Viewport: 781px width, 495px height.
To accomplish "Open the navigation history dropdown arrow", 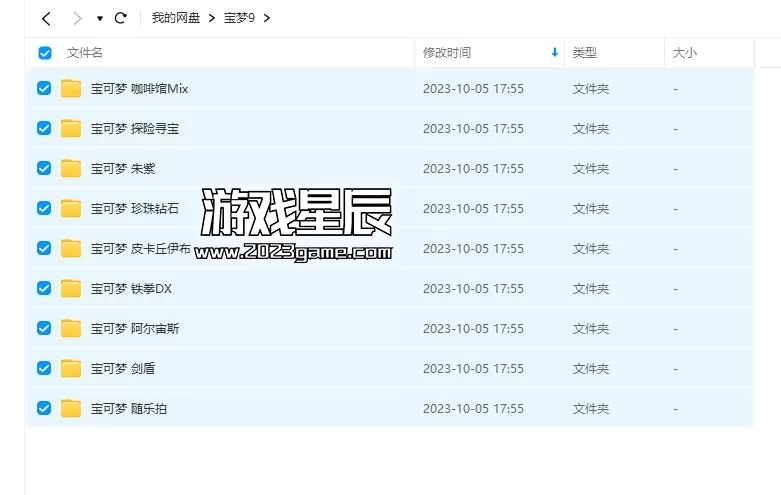I will (x=100, y=18).
